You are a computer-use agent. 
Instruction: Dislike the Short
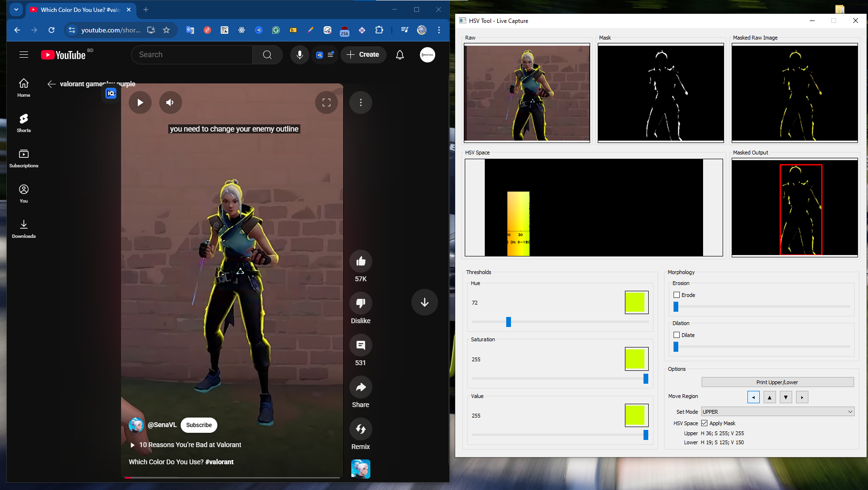pos(361,303)
